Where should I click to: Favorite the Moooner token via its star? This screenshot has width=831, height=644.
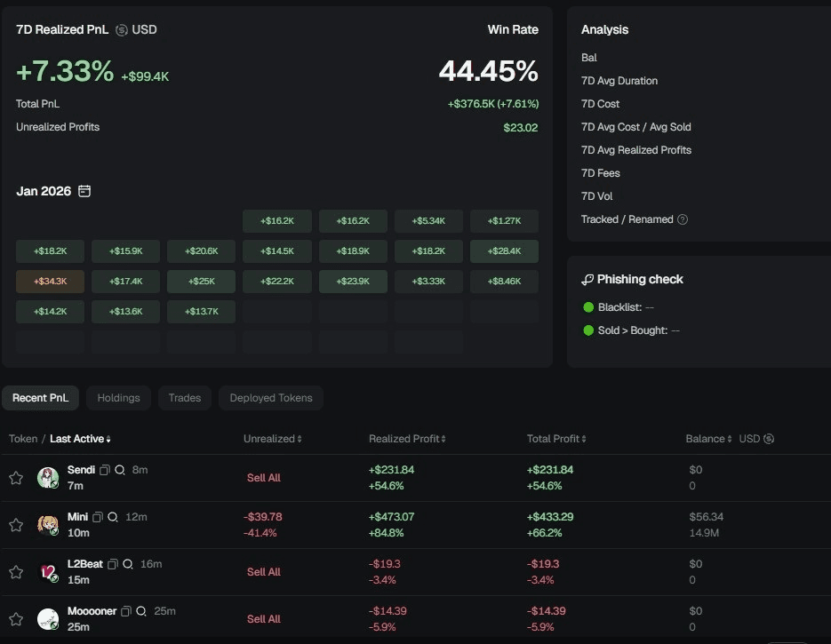tap(15, 618)
